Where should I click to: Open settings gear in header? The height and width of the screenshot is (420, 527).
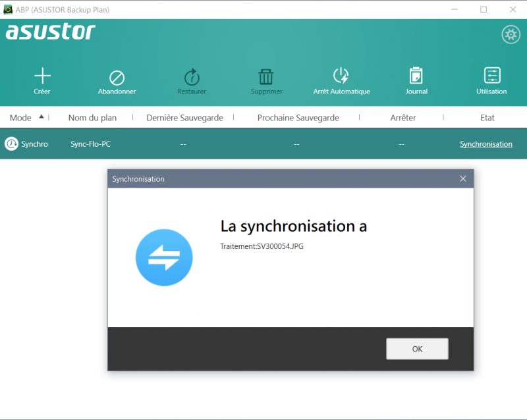coord(511,34)
